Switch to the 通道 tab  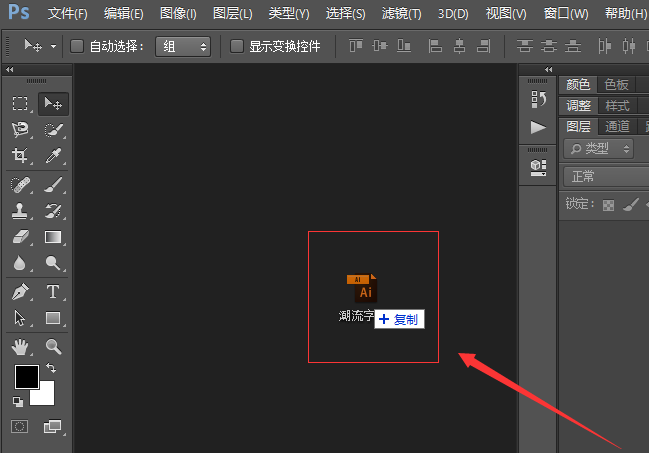617,126
